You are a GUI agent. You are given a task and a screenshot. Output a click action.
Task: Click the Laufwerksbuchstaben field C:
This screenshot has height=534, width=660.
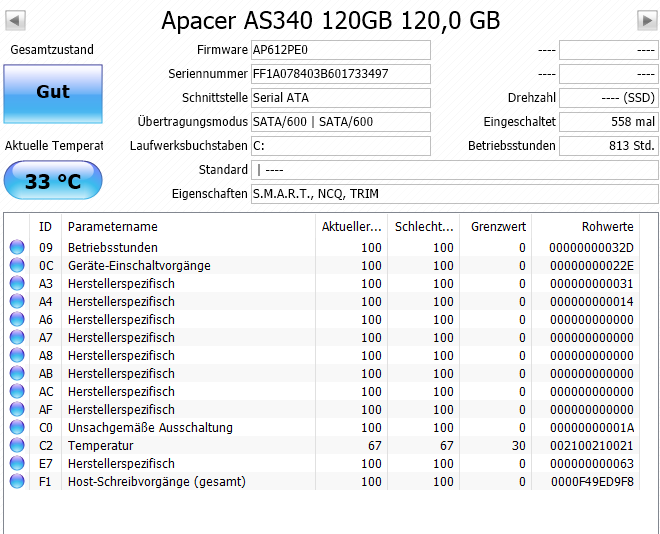341,146
